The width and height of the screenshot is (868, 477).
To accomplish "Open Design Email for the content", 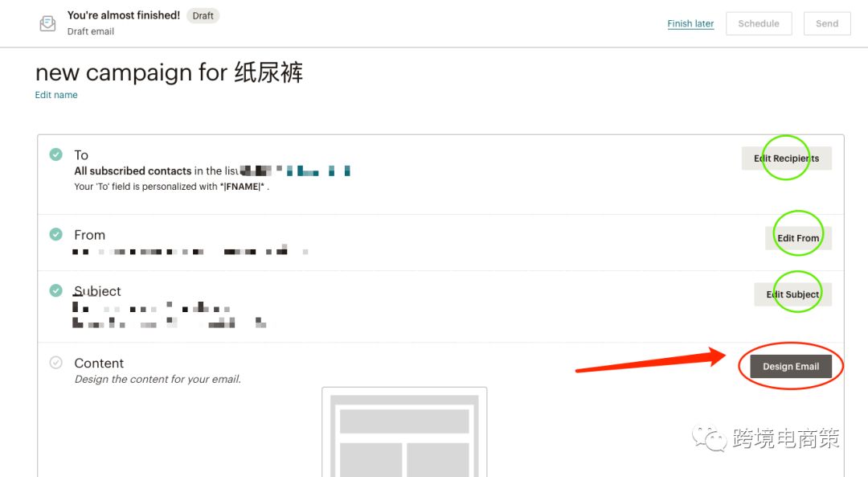I will point(791,366).
